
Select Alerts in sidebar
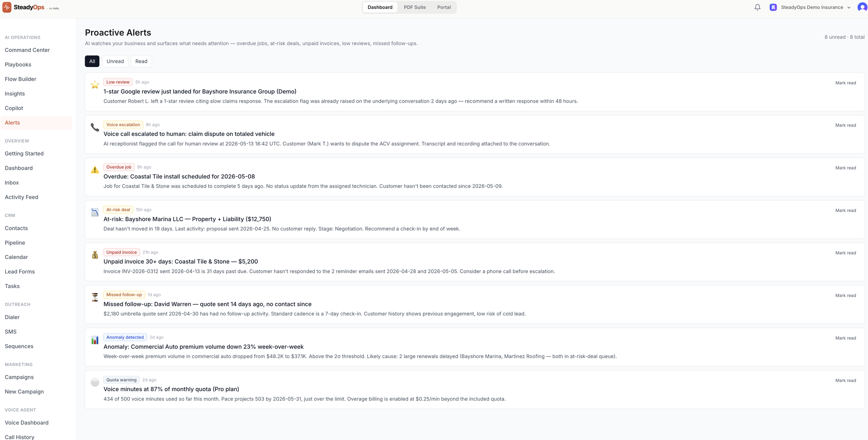click(36, 123)
